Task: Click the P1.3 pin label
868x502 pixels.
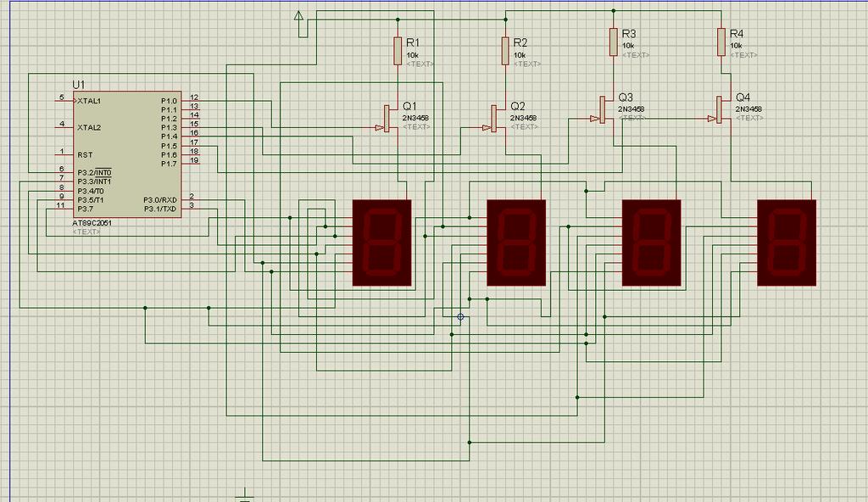Action: tap(169, 127)
